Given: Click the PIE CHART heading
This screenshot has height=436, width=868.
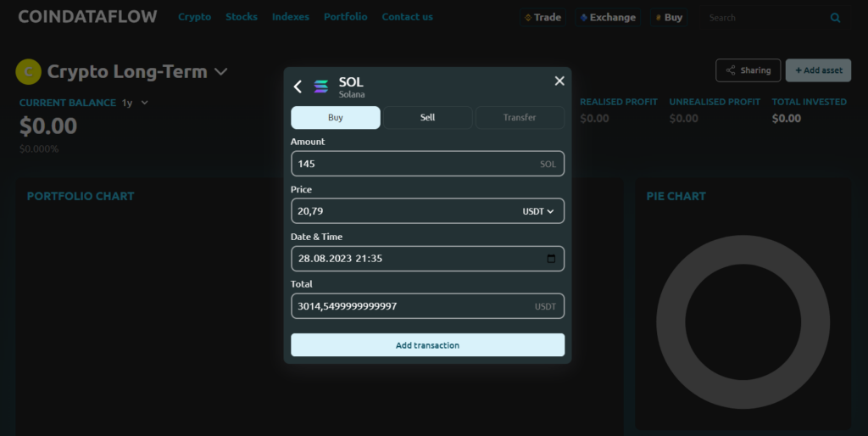Looking at the screenshot, I should 676,196.
